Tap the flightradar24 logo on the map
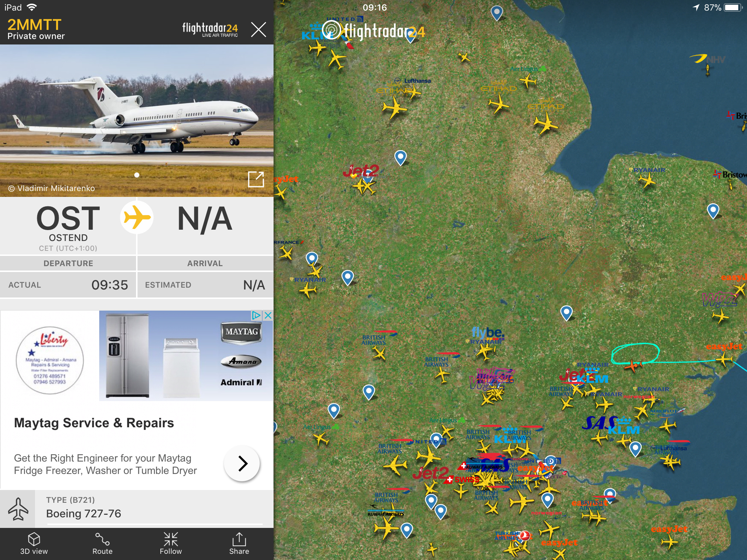Image resolution: width=747 pixels, height=560 pixels. (373, 31)
